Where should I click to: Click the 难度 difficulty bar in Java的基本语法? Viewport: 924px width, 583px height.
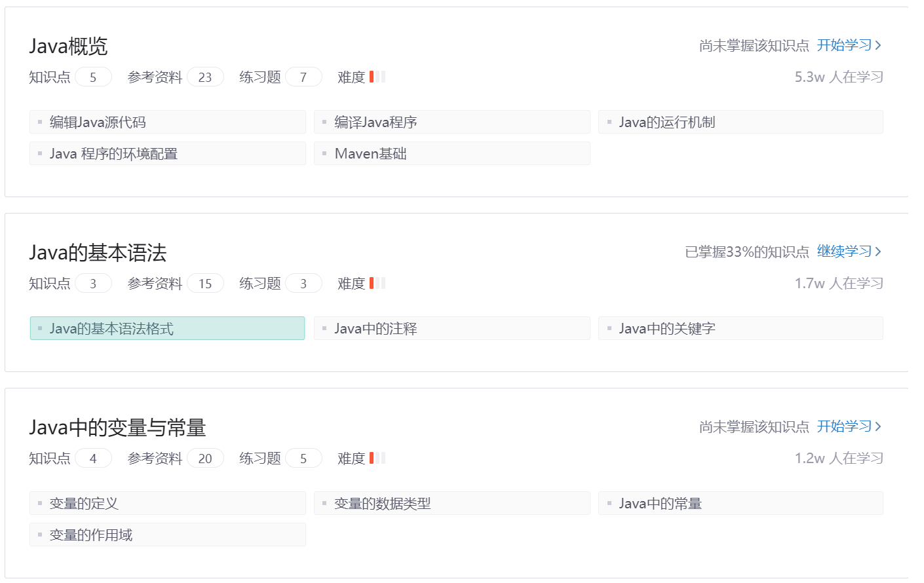point(377,283)
